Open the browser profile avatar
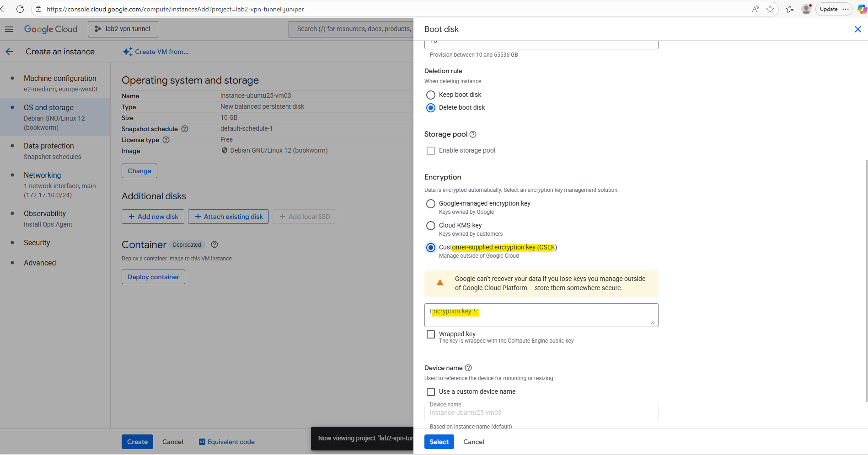The height and width of the screenshot is (455, 868). [x=806, y=9]
